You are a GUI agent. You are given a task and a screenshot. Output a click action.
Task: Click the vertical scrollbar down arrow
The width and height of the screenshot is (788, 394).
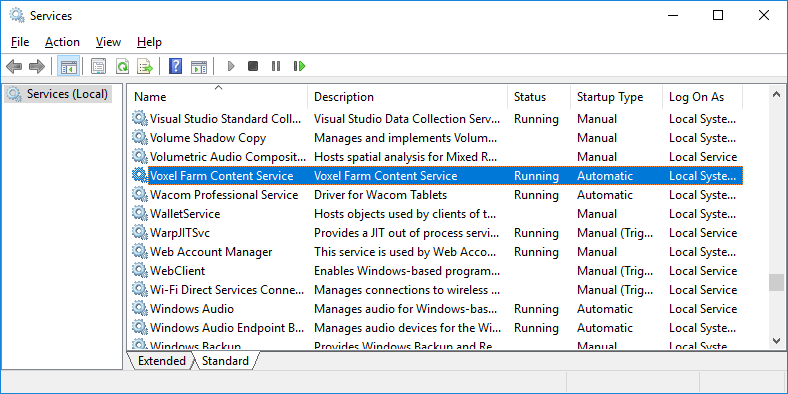776,340
